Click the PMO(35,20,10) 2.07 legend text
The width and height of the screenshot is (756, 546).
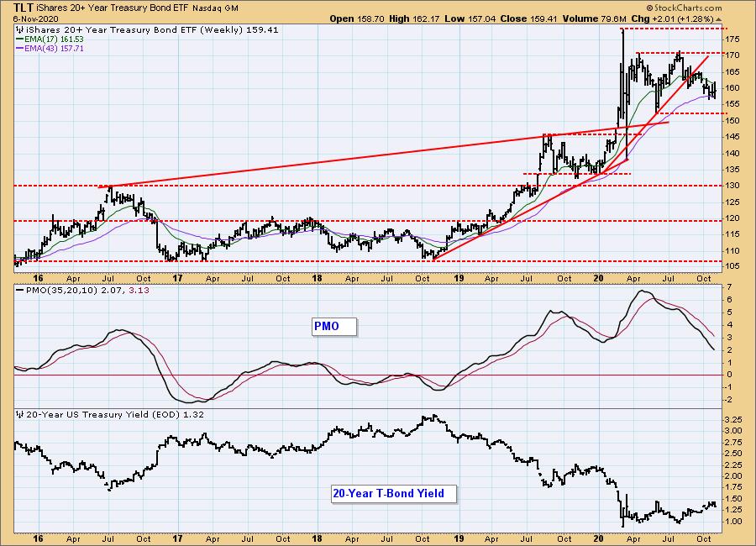tap(76, 291)
